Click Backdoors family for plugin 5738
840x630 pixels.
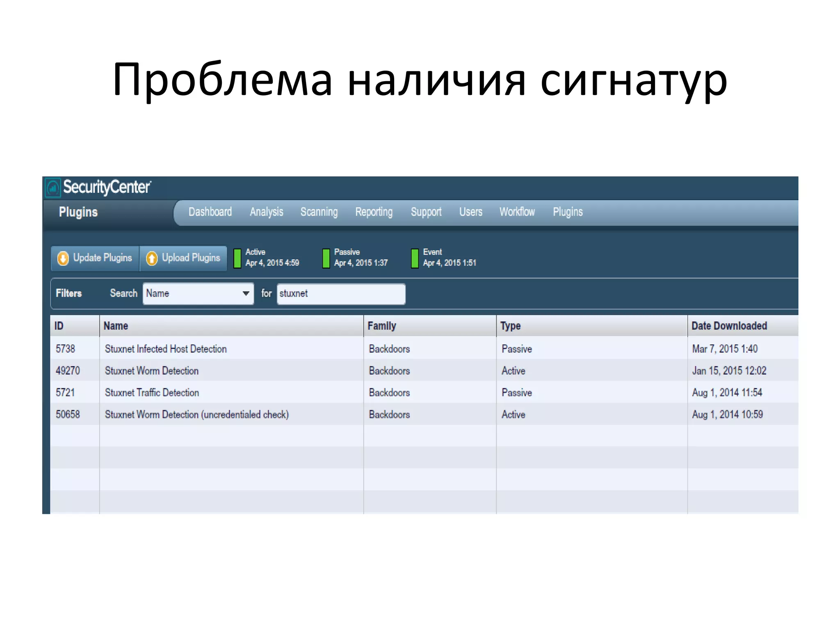(389, 349)
